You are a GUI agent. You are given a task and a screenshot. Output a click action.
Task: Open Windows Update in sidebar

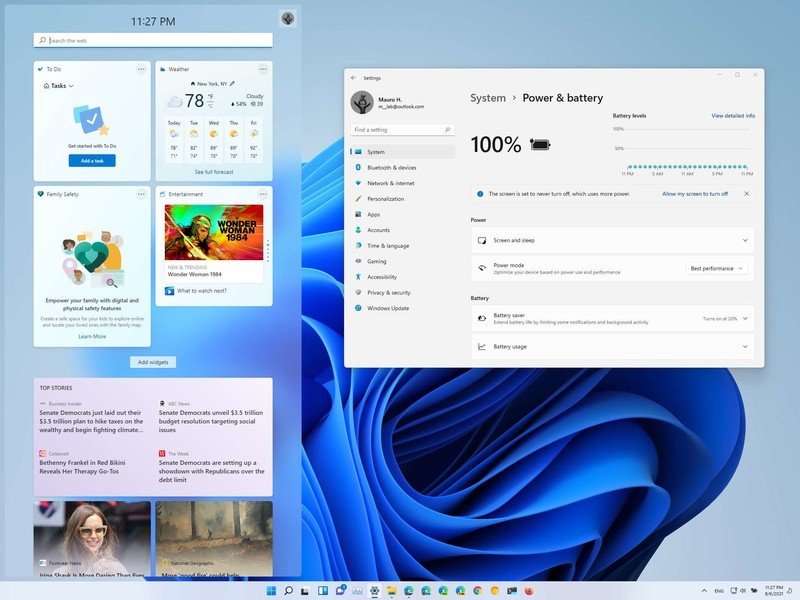tap(388, 308)
